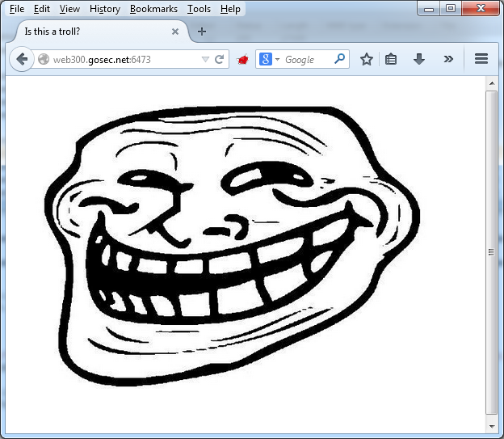The height and width of the screenshot is (439, 504).
Task: Select the 'Is this a troll?' tab
Action: click(99, 32)
